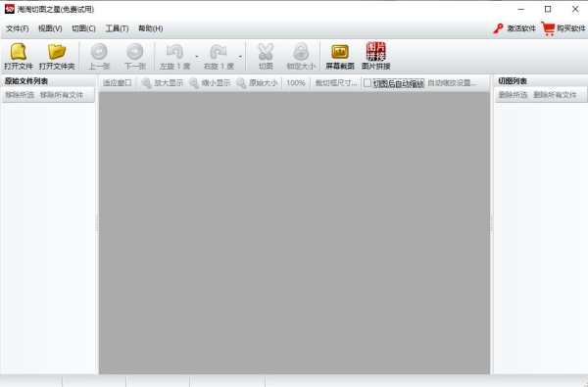
Task: Click 购买软件 purchase software link
Action: click(570, 28)
